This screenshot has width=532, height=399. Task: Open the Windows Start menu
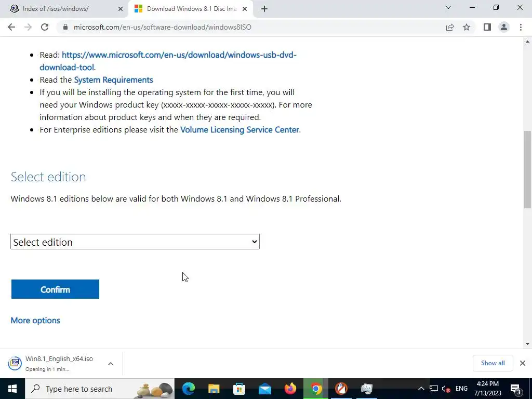(x=12, y=389)
